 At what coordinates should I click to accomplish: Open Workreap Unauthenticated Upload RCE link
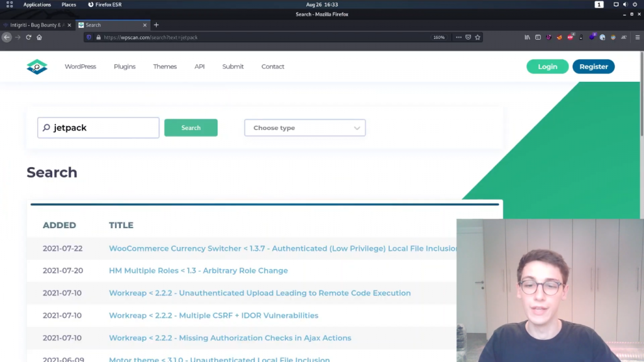pos(260,293)
